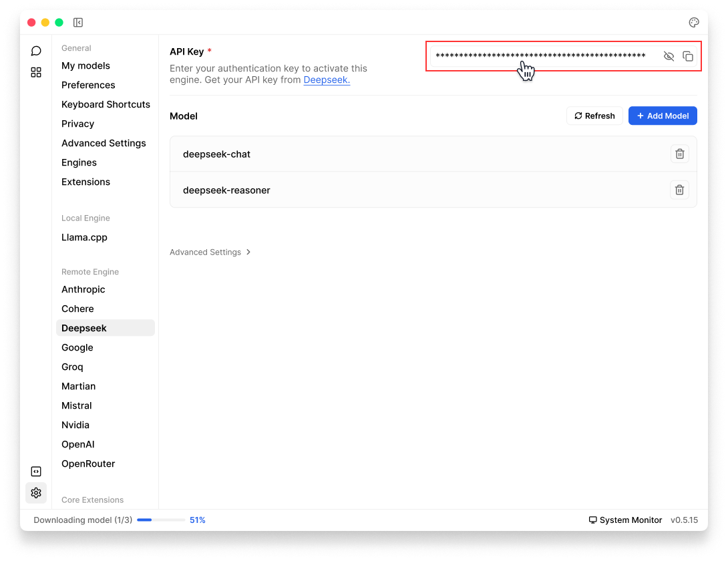The width and height of the screenshot is (728, 561).
Task: Select the Martian remote engine
Action: (78, 387)
